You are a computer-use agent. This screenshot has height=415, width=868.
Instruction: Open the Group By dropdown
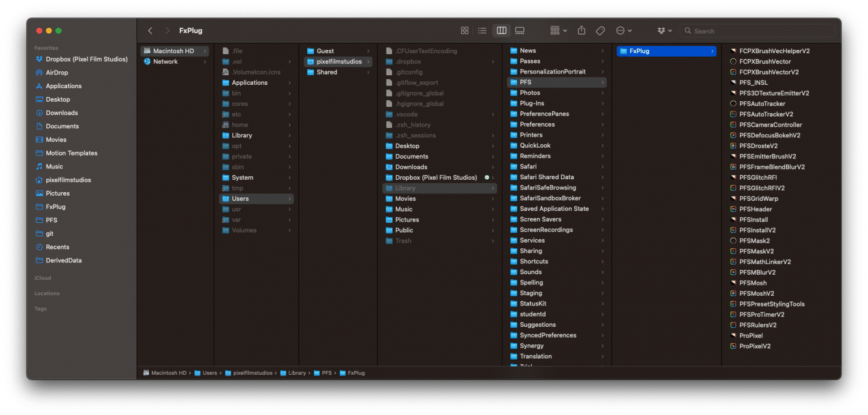(558, 31)
